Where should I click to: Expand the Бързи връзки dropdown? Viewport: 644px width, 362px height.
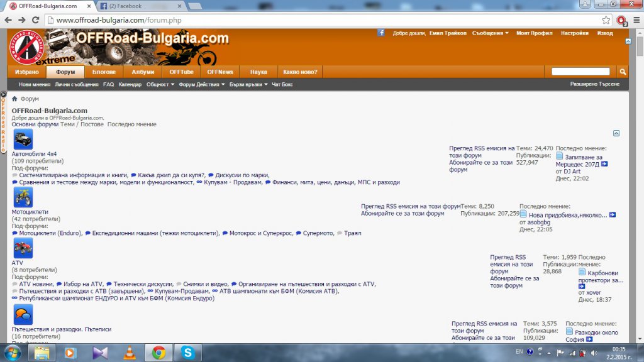(x=248, y=84)
